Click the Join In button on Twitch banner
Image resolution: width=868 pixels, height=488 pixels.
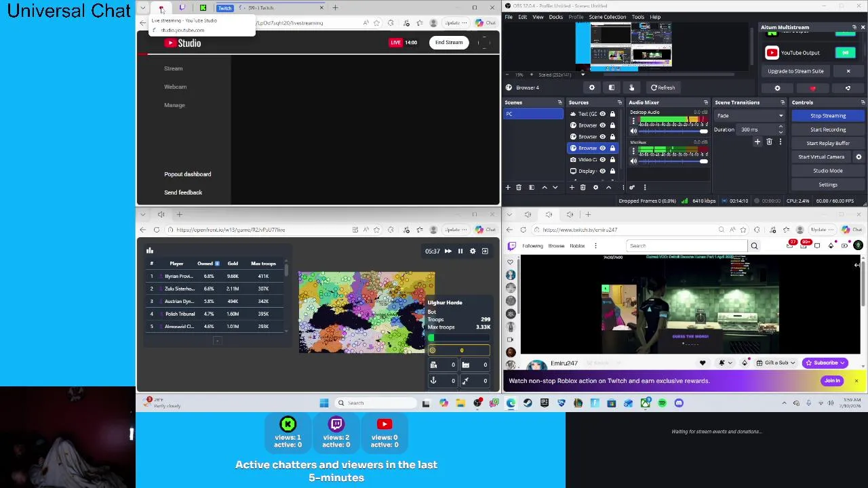[x=832, y=381]
